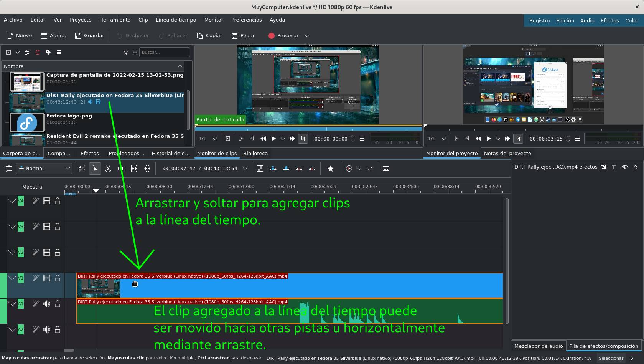Click the audio mixer switch icon in timeline toolbar

tap(370, 169)
